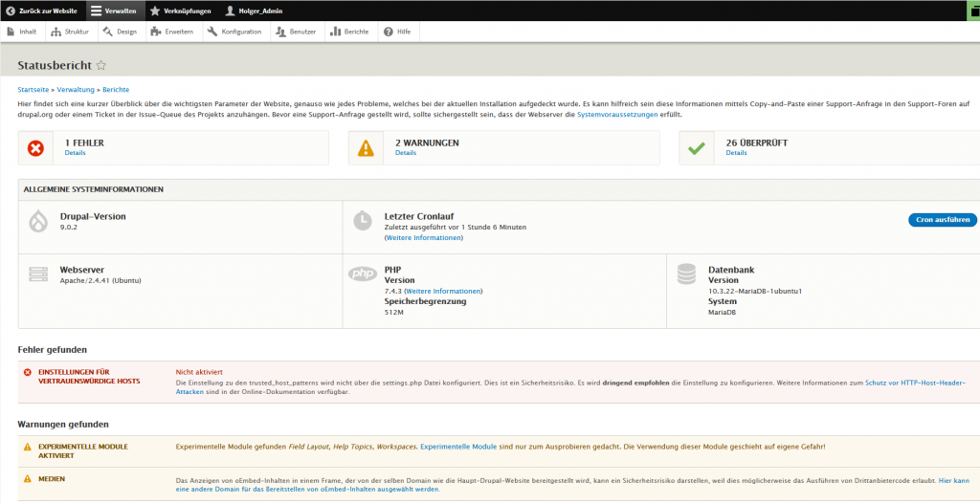Click the red error X icon

tap(36, 147)
